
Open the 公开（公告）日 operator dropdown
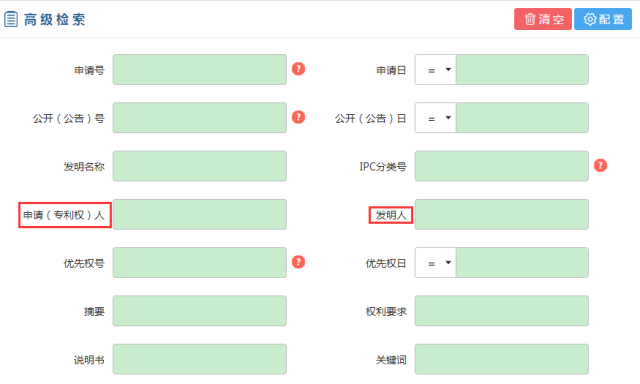point(436,118)
